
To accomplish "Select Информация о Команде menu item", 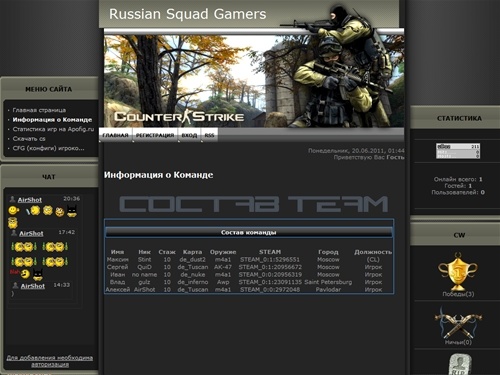I will 52,120.
